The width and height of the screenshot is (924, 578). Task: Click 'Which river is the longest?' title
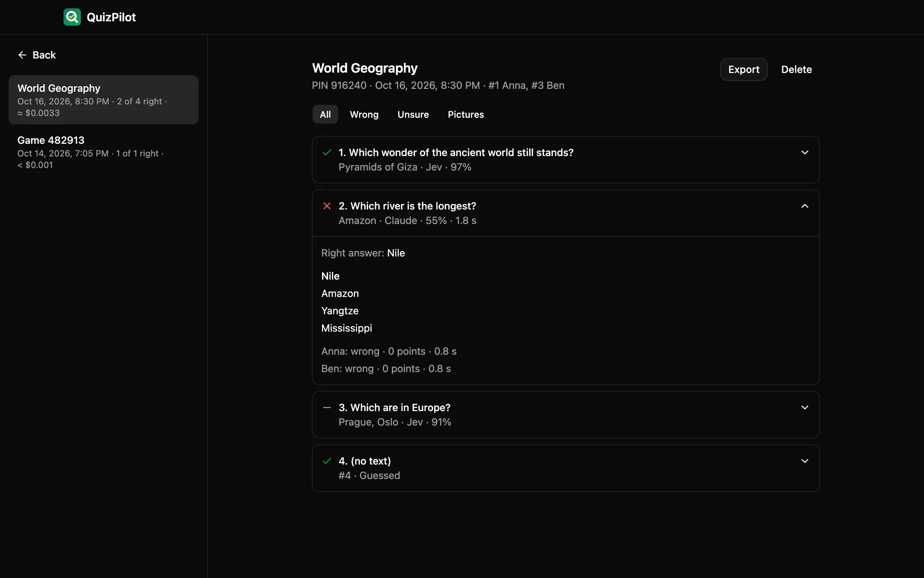[x=407, y=206]
